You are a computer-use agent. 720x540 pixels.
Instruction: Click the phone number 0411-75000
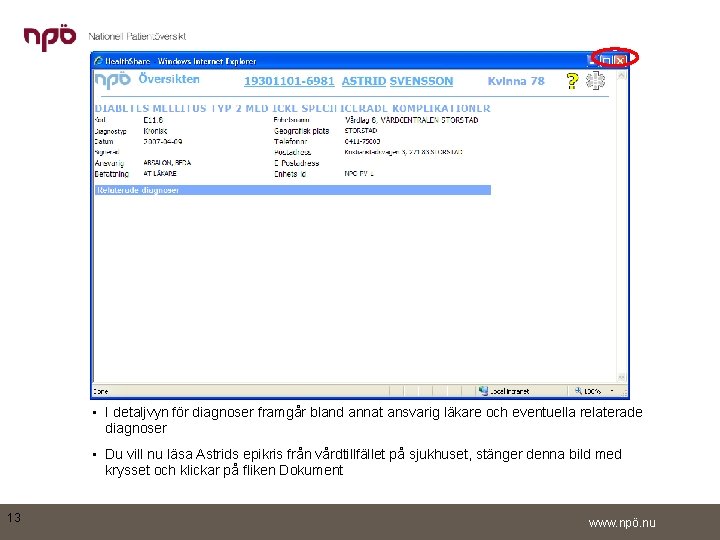coord(362,141)
